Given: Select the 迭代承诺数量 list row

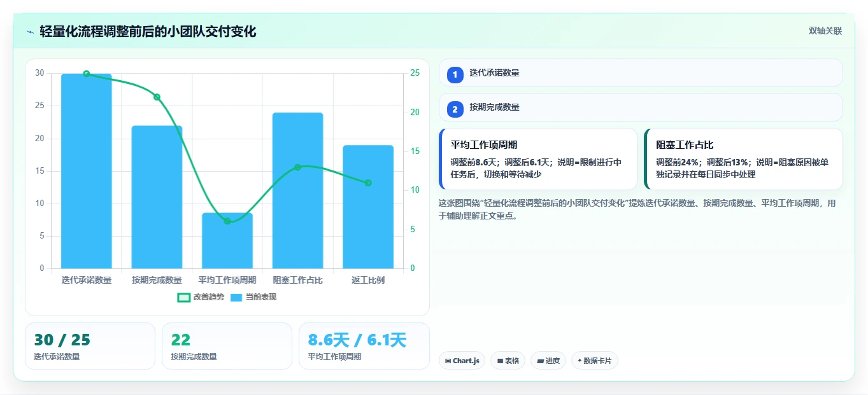Looking at the screenshot, I should [641, 73].
